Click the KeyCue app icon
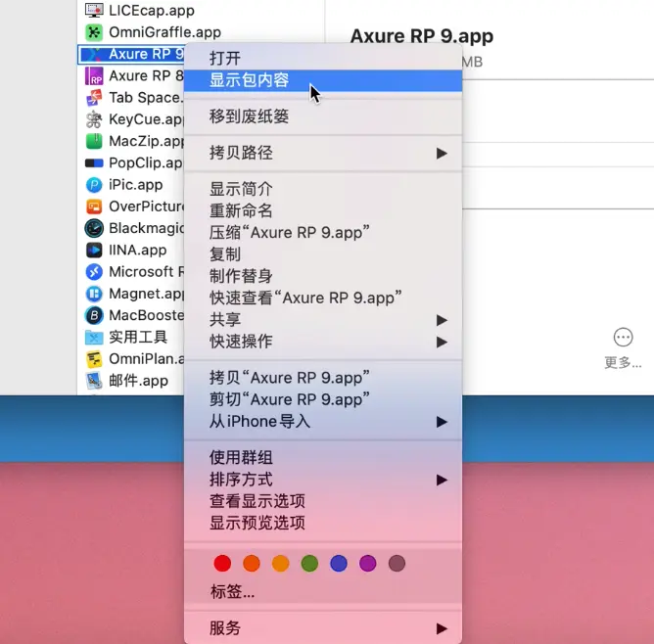This screenshot has width=654, height=644. coord(94,119)
